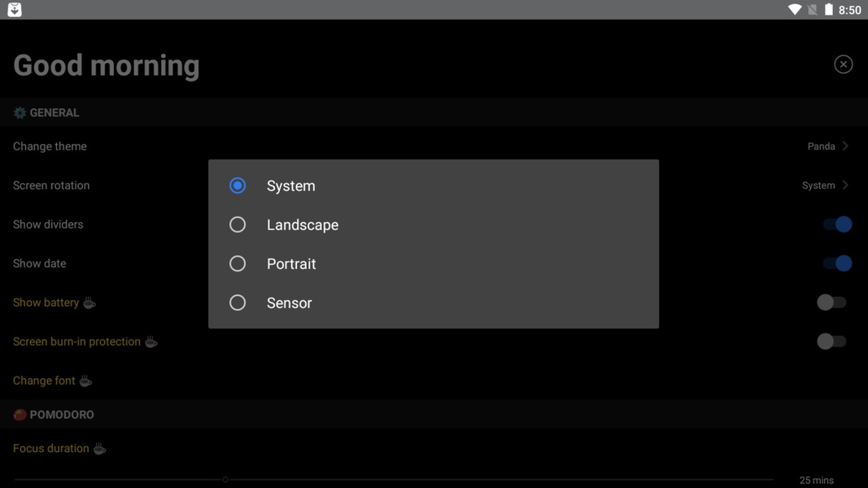
Task: Toggle the Show dividers switch
Action: pyautogui.click(x=837, y=224)
